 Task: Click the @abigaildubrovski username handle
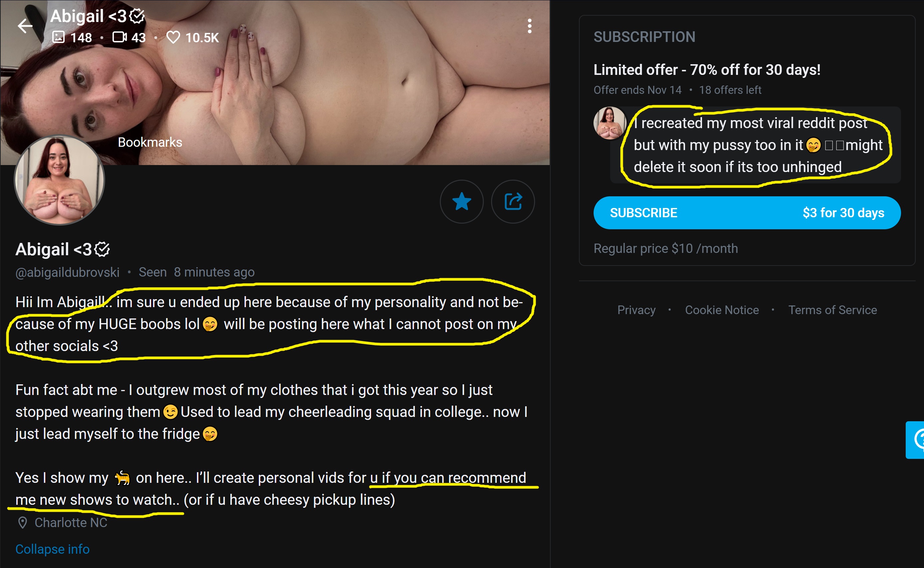(x=67, y=272)
